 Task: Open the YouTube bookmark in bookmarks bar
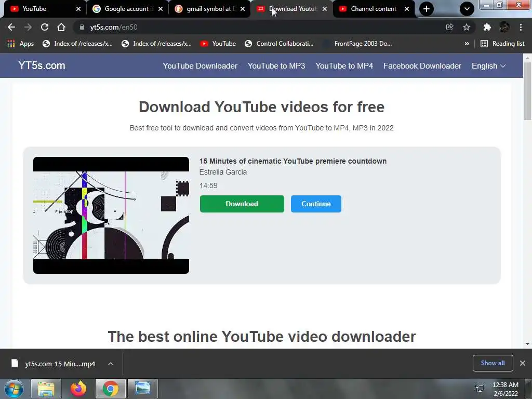[x=218, y=44]
